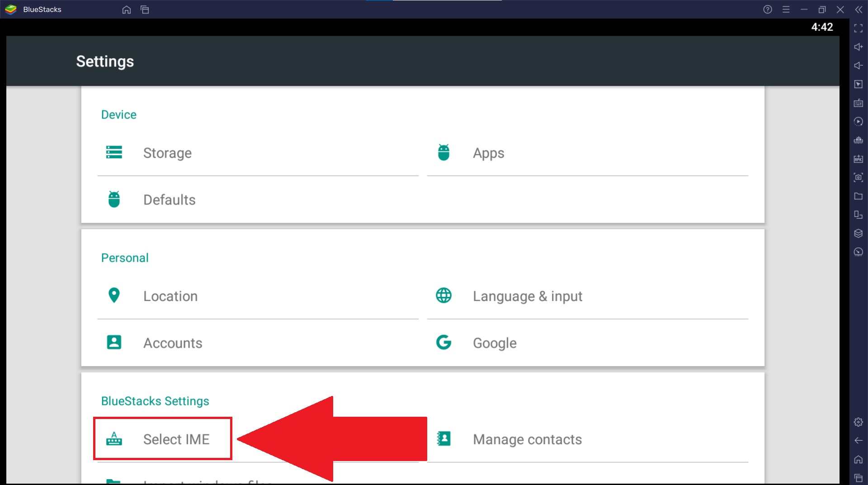Open keyboard controls from the sidebar
The height and width of the screenshot is (485, 868).
858,103
